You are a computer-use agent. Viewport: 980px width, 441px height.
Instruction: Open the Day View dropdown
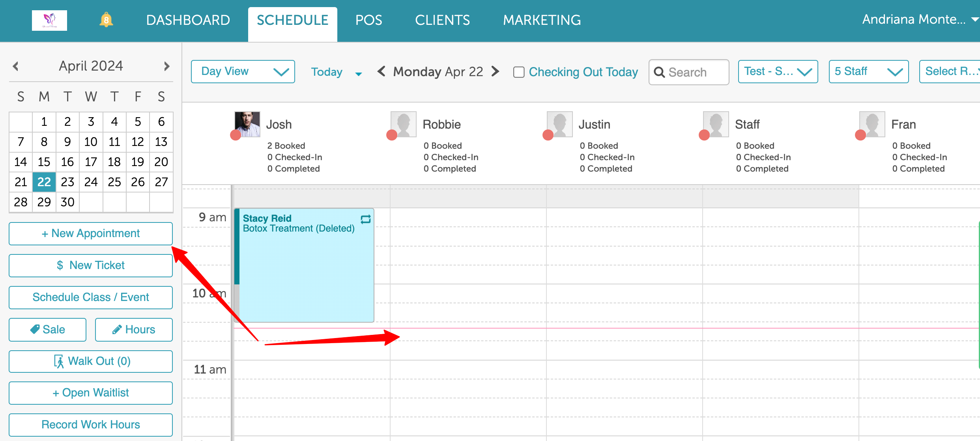243,71
